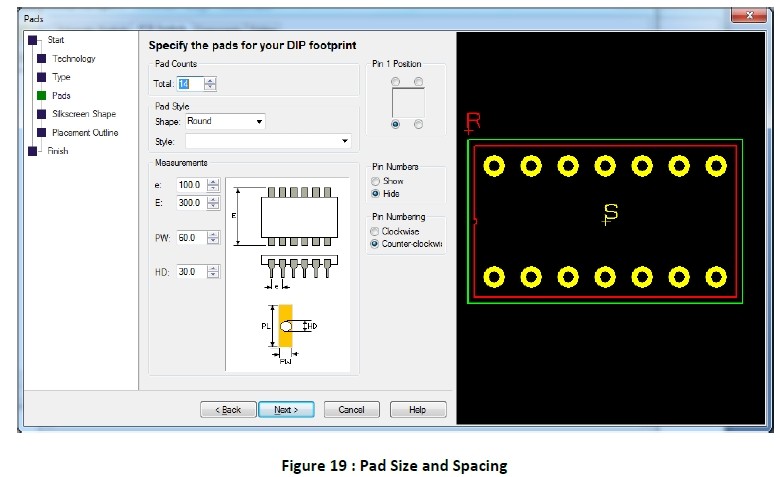Jump to Finish step in tree
Screen dimensions: 780x477
click(57, 151)
